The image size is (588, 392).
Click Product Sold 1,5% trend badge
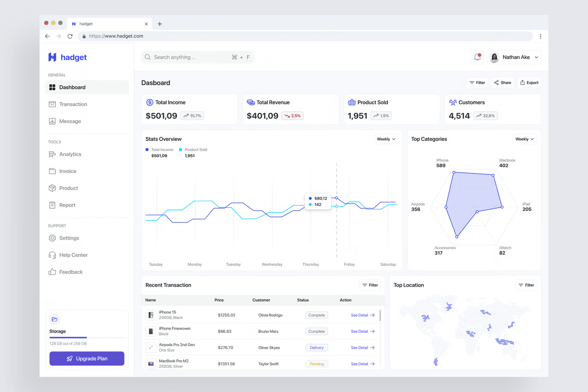point(381,115)
